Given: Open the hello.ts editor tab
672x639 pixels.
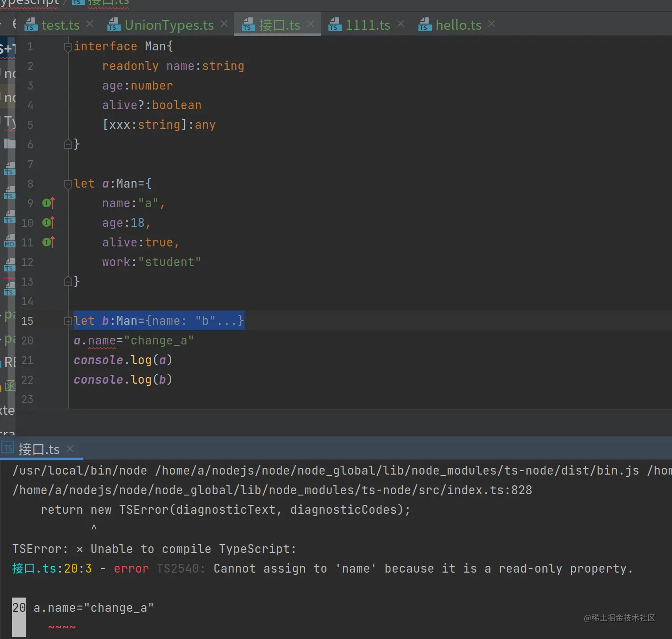Looking at the screenshot, I should [458, 25].
